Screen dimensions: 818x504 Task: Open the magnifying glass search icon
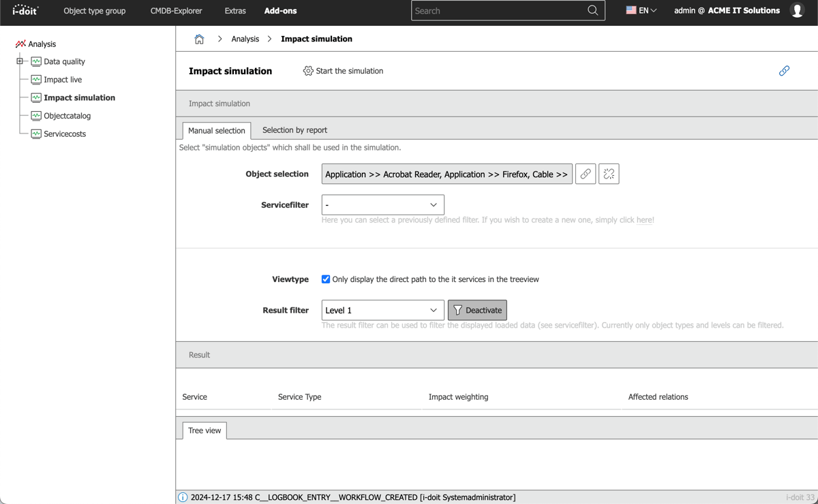click(592, 10)
